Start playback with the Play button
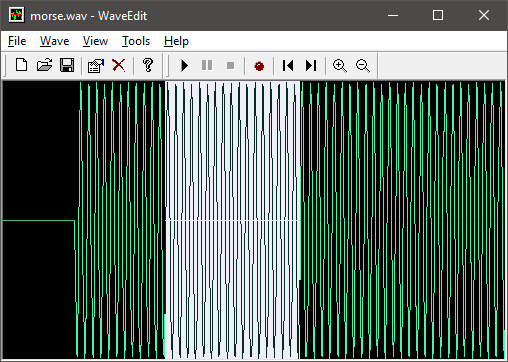 click(x=184, y=65)
